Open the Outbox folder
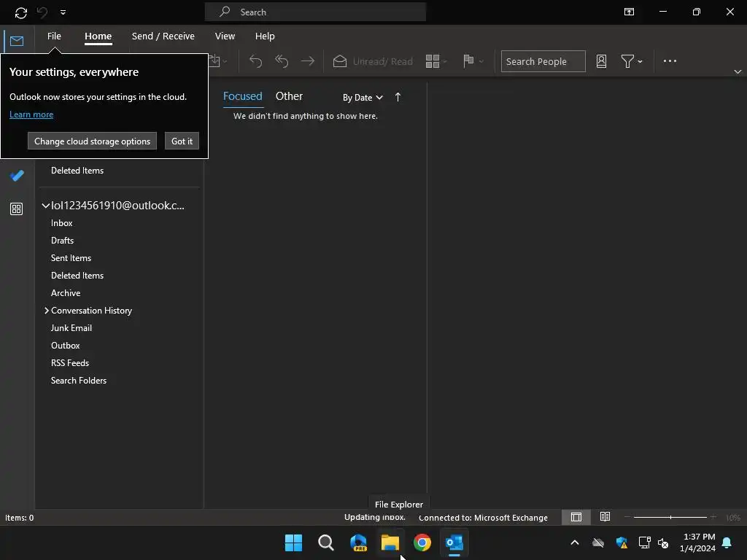Screen dimensions: 747x560 coord(65,346)
